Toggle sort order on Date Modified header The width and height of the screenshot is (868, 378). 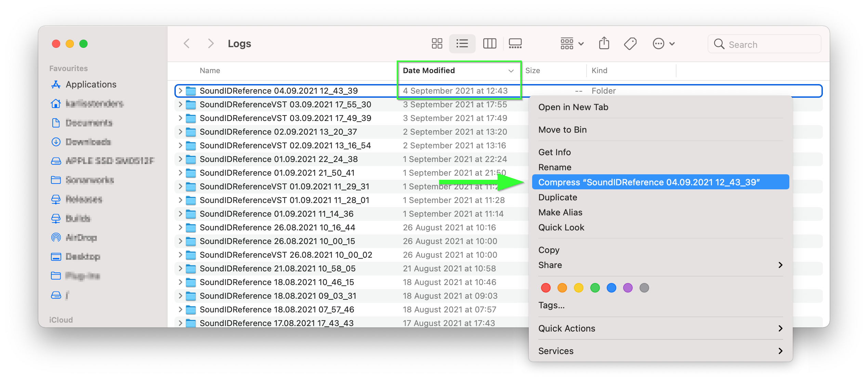[458, 71]
